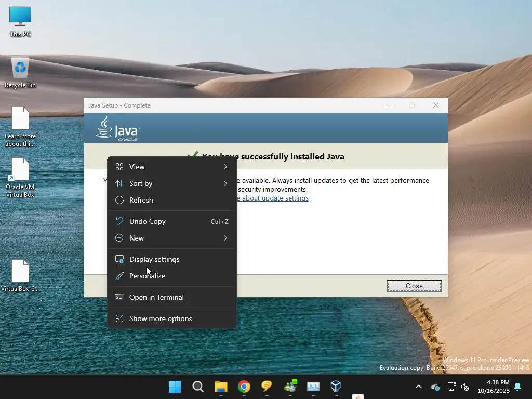Viewport: 532px width, 399px height.
Task: Choose Open in Terminal
Action: (x=171, y=298)
